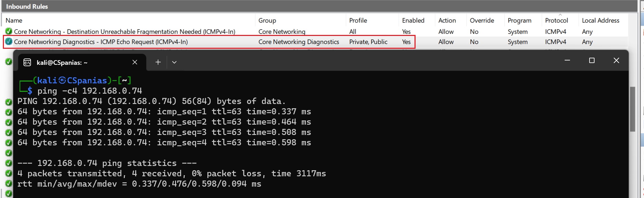Sort rules by Protocol column header
Screen dimensions: 644x198
click(556, 21)
